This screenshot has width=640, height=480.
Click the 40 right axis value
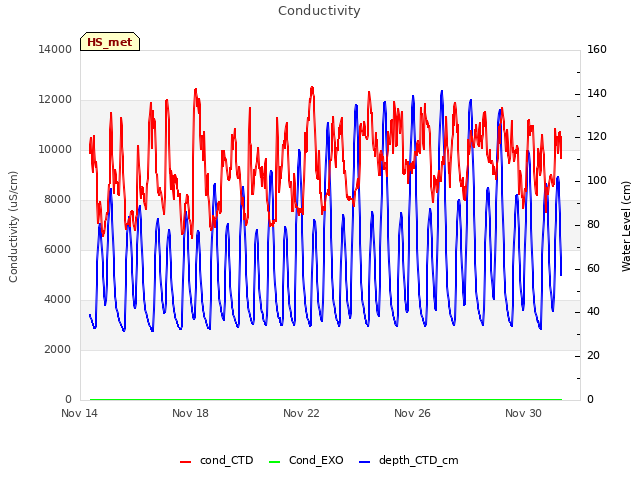(x=593, y=312)
